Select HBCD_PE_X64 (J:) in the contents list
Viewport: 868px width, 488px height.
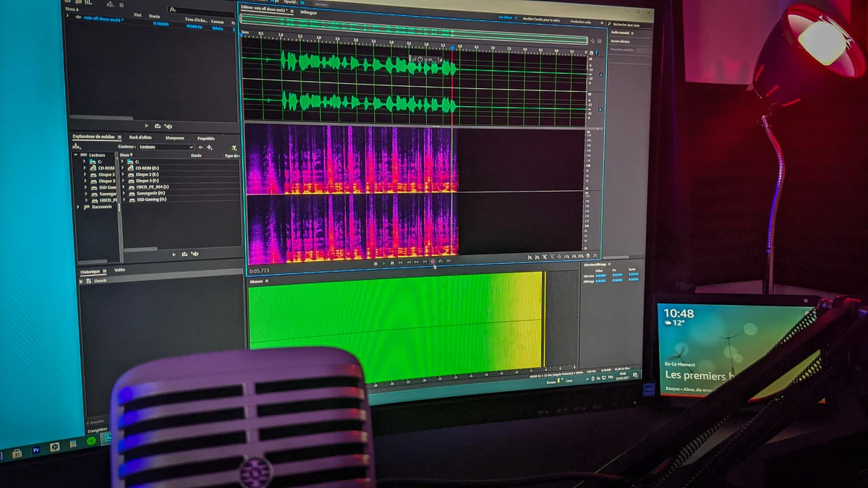(x=153, y=187)
